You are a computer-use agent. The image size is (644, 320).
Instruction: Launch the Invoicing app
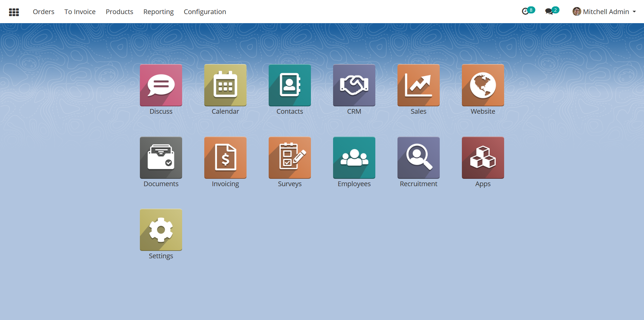pos(225,158)
